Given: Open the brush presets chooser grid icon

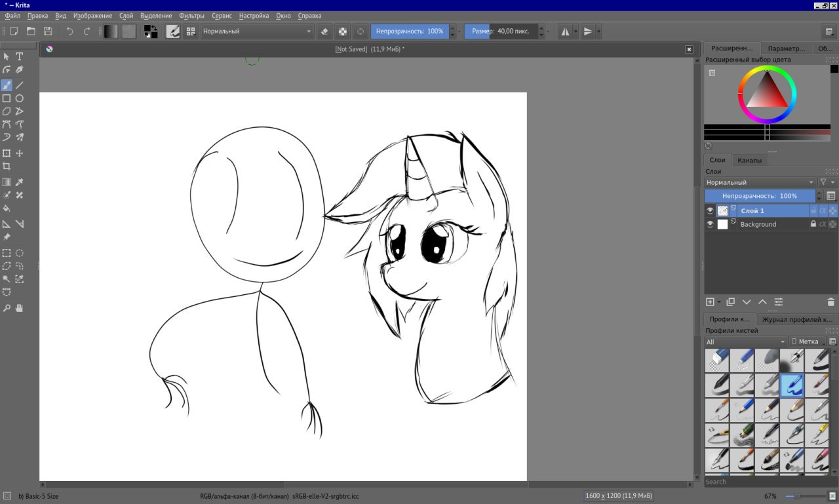Looking at the screenshot, I should pos(191,31).
